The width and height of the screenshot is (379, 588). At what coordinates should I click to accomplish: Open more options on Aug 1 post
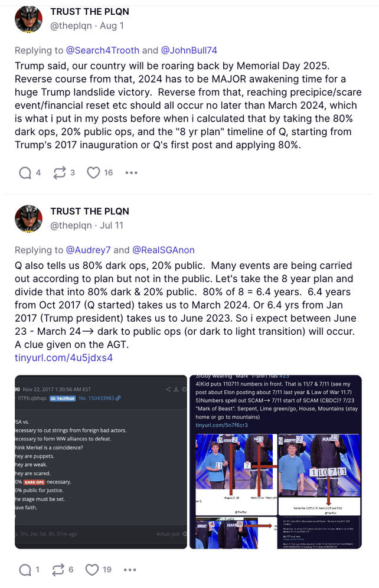point(131,173)
